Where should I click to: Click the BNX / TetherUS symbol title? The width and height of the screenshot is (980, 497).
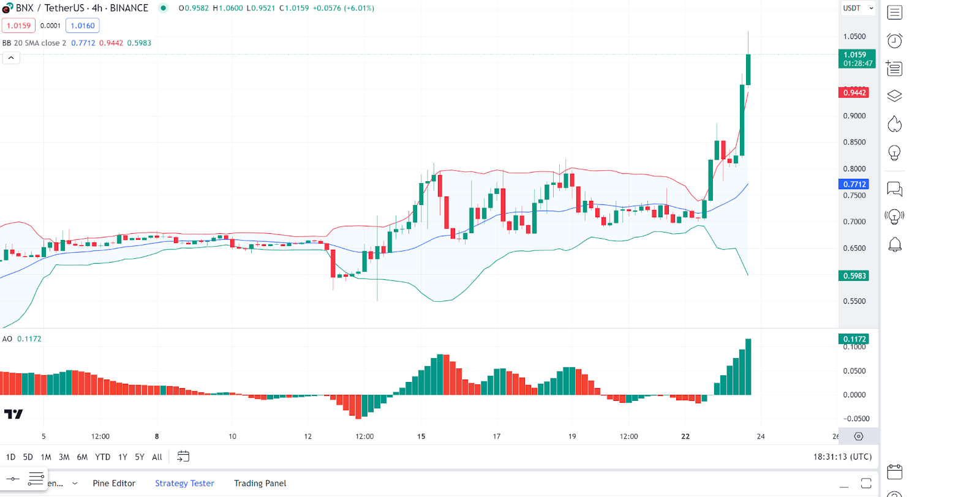pos(82,8)
